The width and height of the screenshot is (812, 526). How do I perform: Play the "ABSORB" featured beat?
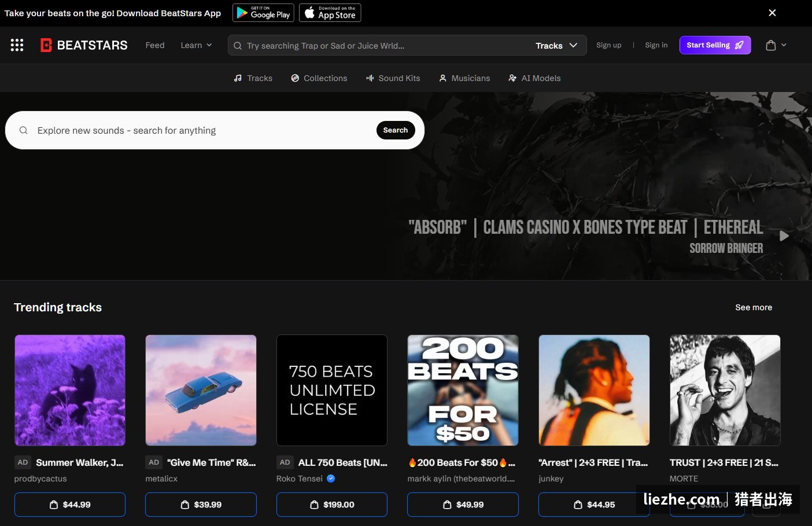click(x=784, y=236)
